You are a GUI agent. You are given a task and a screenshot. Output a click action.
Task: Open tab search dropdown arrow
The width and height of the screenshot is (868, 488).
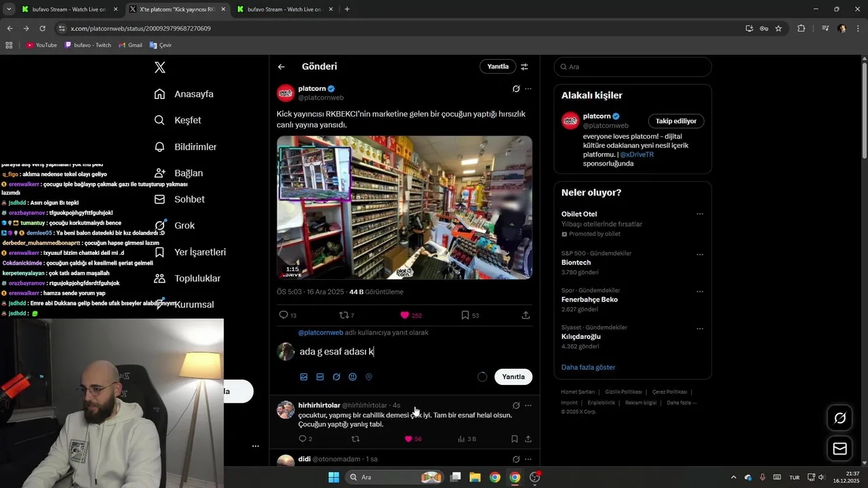9,9
